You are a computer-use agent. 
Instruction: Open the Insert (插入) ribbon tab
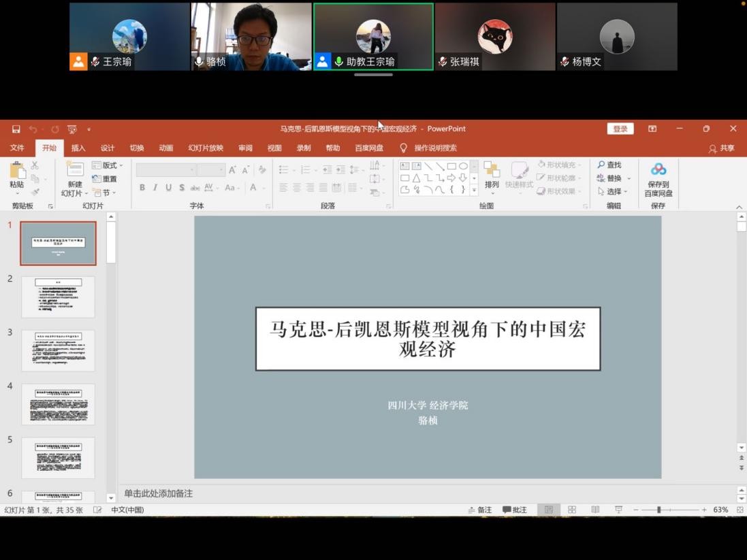click(78, 148)
